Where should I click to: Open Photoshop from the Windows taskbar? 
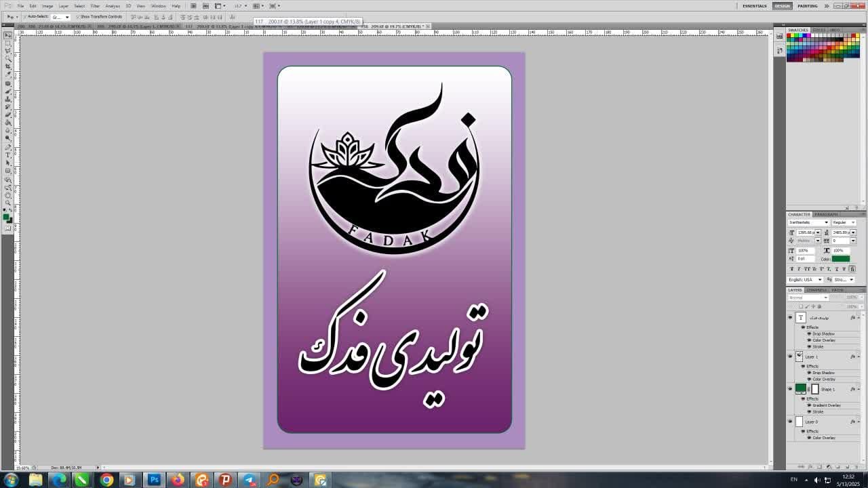pyautogui.click(x=154, y=480)
